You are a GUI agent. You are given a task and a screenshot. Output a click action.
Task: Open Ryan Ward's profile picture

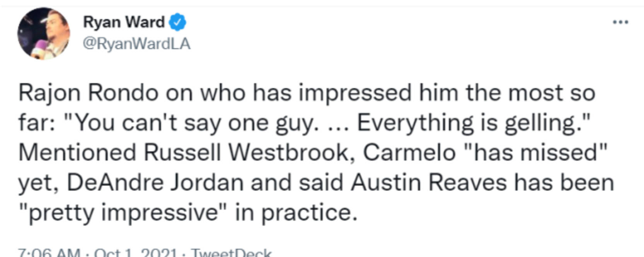(x=44, y=34)
